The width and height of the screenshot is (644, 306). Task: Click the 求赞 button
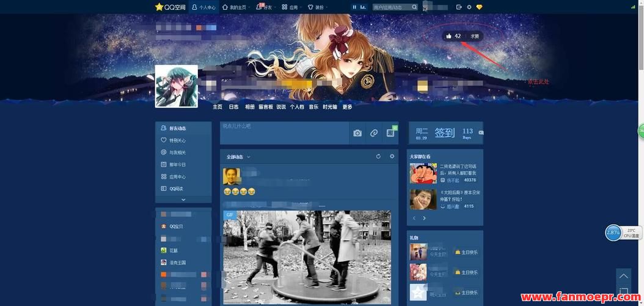(474, 36)
